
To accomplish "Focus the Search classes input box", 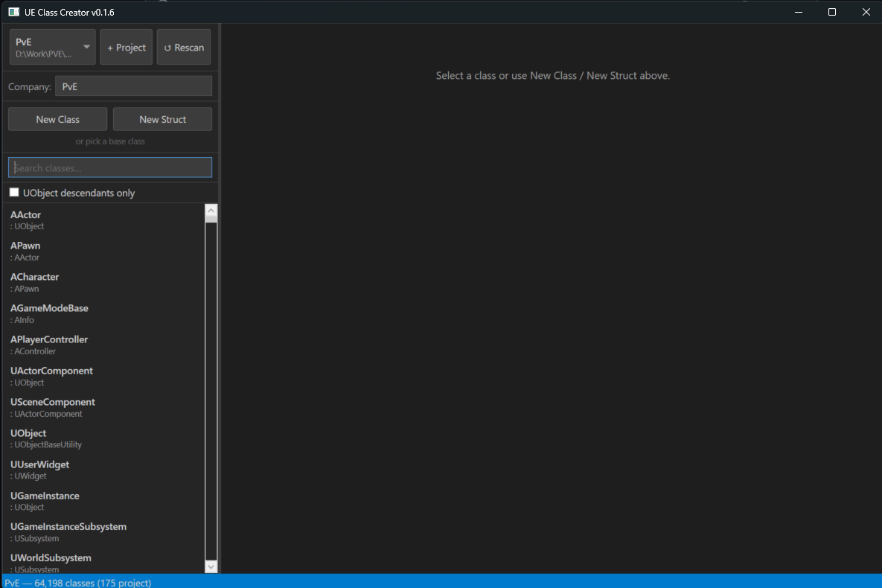I will (110, 167).
